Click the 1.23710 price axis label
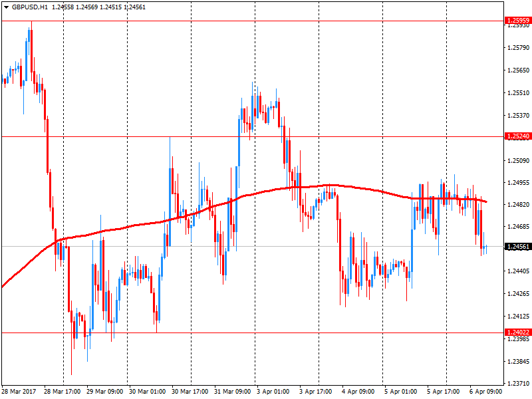The image size is (532, 399). (518, 384)
